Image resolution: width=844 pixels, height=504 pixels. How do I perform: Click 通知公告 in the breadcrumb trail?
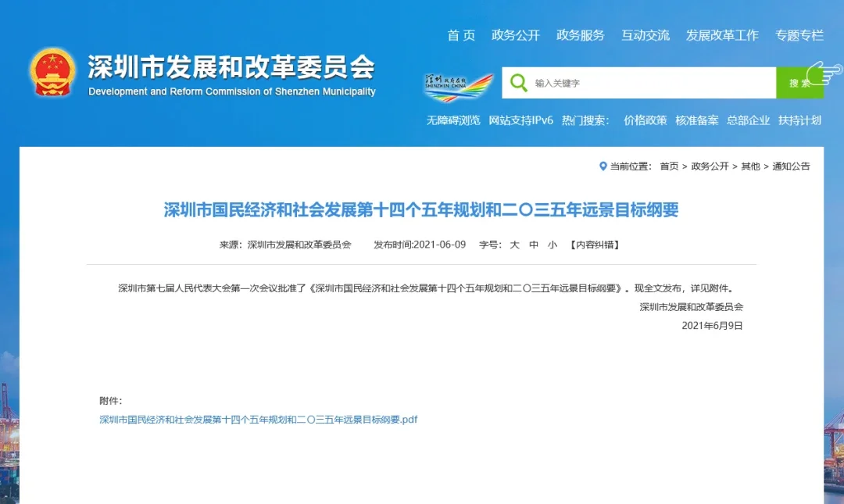coord(791,166)
